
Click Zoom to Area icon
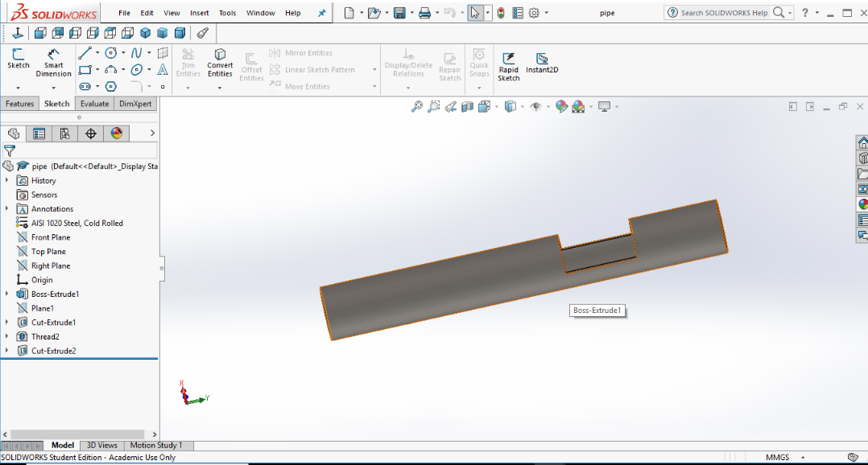tap(433, 107)
